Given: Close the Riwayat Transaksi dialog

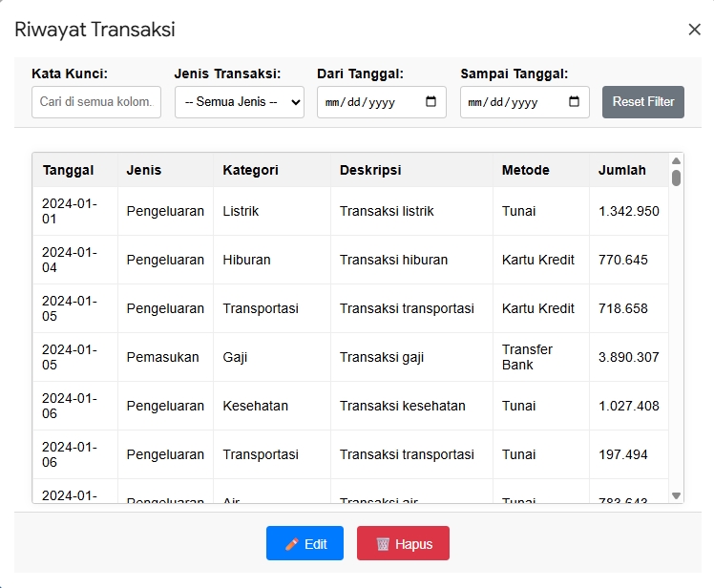Looking at the screenshot, I should point(694,30).
